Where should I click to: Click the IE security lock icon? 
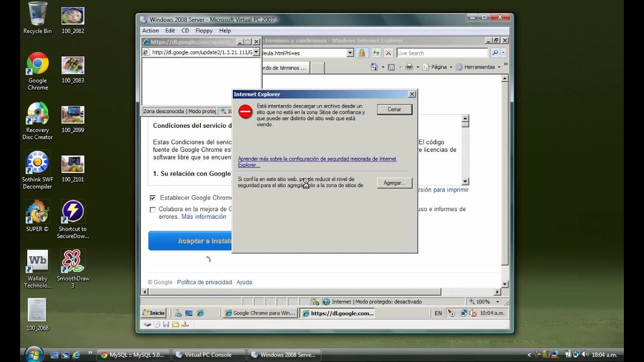(x=362, y=53)
